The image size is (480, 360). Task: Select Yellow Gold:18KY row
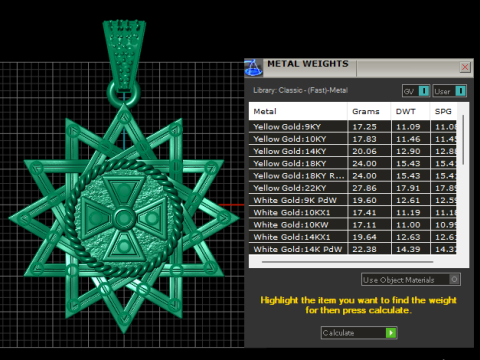[x=353, y=164]
